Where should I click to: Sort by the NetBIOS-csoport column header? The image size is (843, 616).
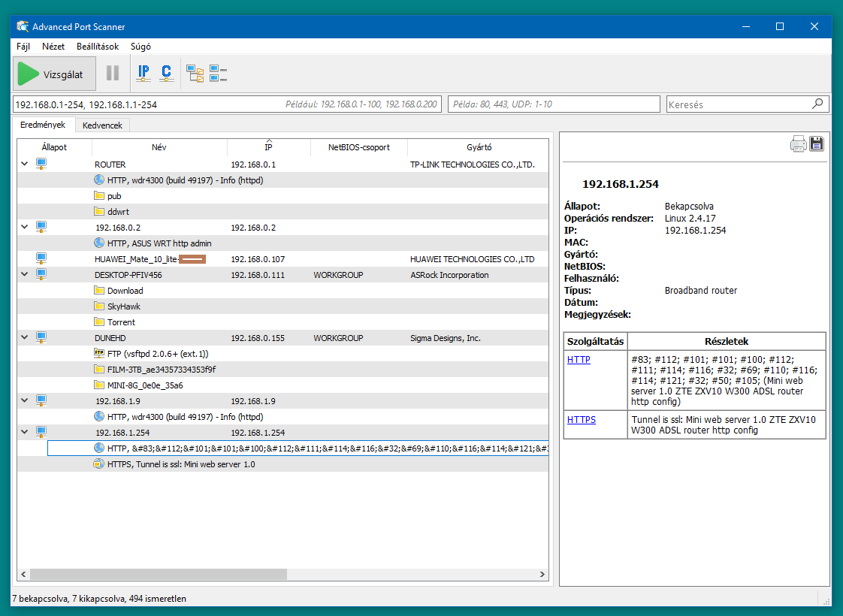(358, 147)
